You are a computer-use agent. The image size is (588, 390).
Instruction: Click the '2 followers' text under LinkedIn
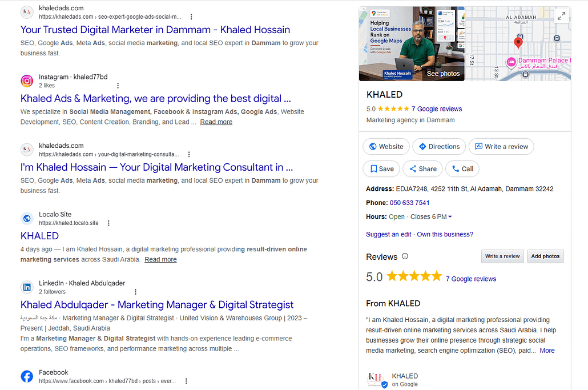(52, 292)
